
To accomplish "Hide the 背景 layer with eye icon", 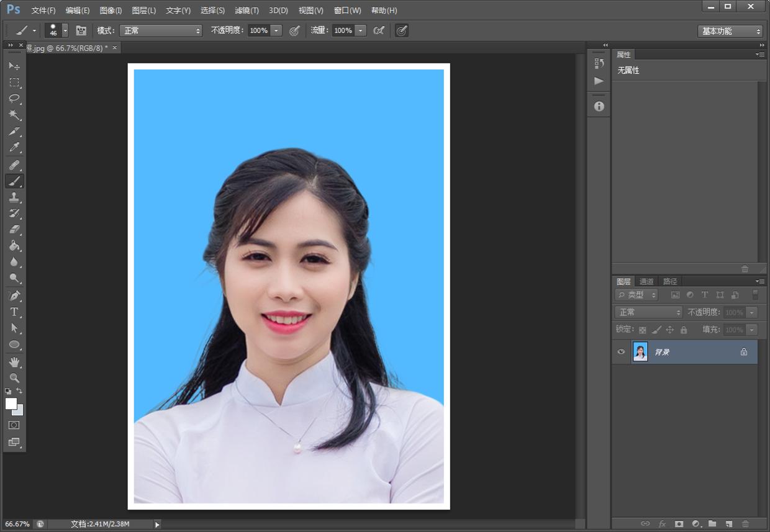I will pyautogui.click(x=621, y=352).
